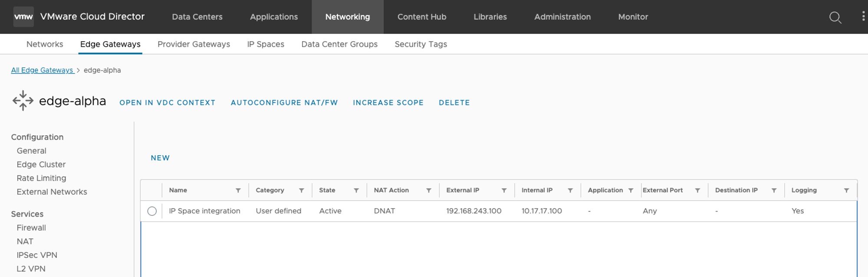Screen dimensions: 868x277
Task: Filter the Name column
Action: [x=238, y=190]
